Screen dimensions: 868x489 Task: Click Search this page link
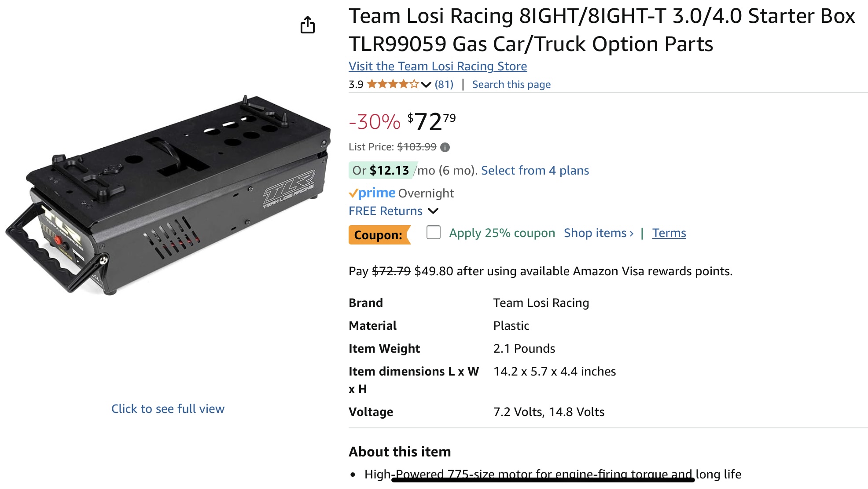(x=511, y=84)
